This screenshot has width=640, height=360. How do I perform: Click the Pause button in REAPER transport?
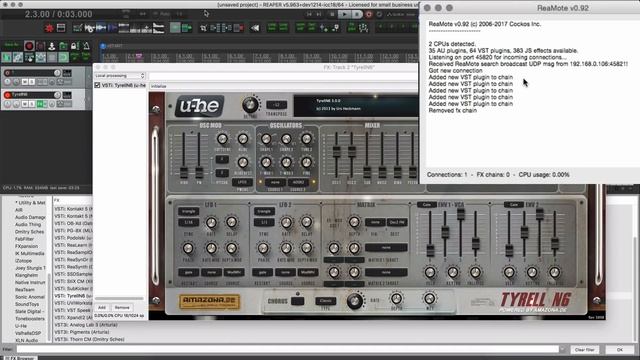[357, 14]
